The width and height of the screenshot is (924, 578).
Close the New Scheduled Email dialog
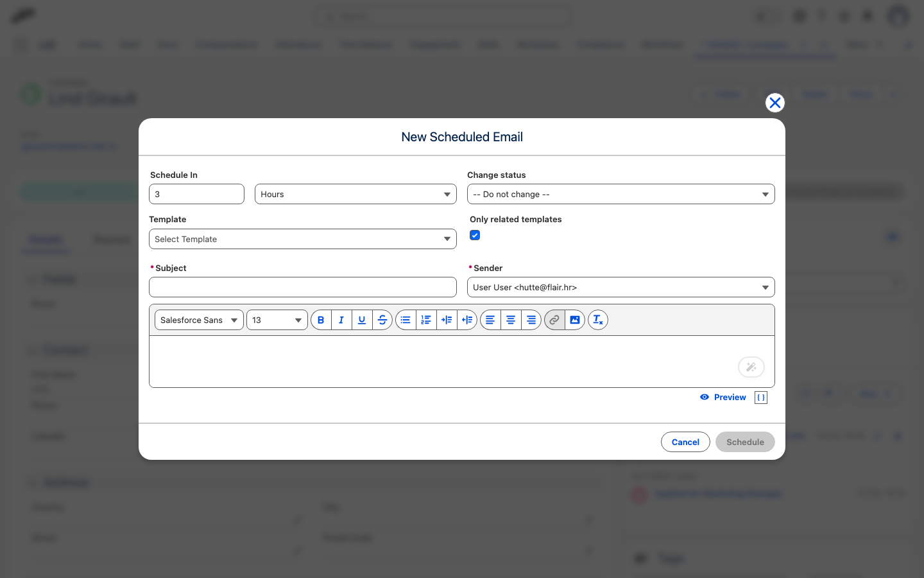point(775,103)
